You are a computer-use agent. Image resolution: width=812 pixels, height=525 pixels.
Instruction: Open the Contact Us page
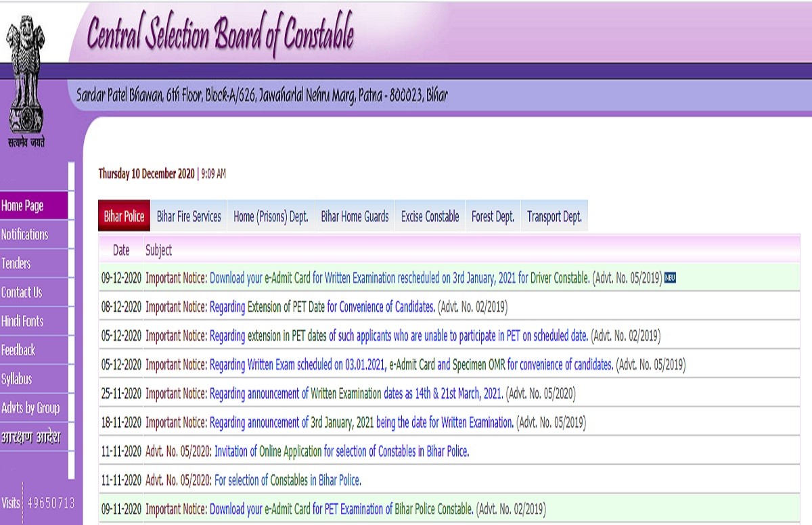click(x=22, y=292)
